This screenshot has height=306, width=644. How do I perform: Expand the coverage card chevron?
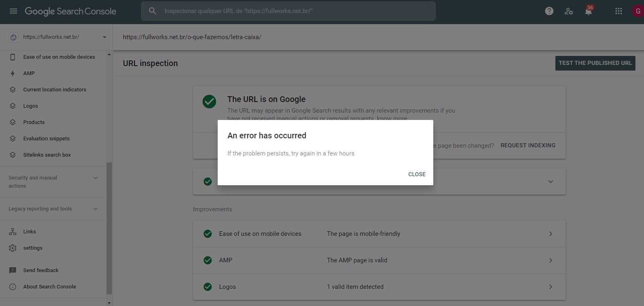click(x=550, y=182)
